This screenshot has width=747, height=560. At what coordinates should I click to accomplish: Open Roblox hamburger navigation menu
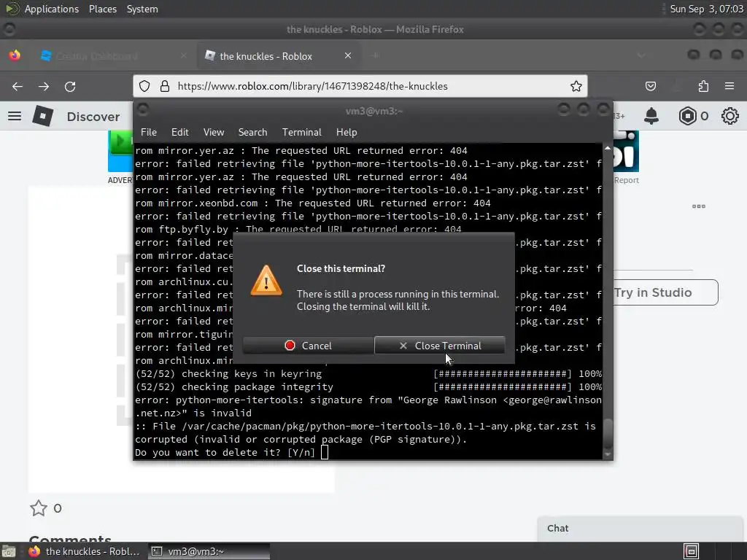click(x=15, y=116)
